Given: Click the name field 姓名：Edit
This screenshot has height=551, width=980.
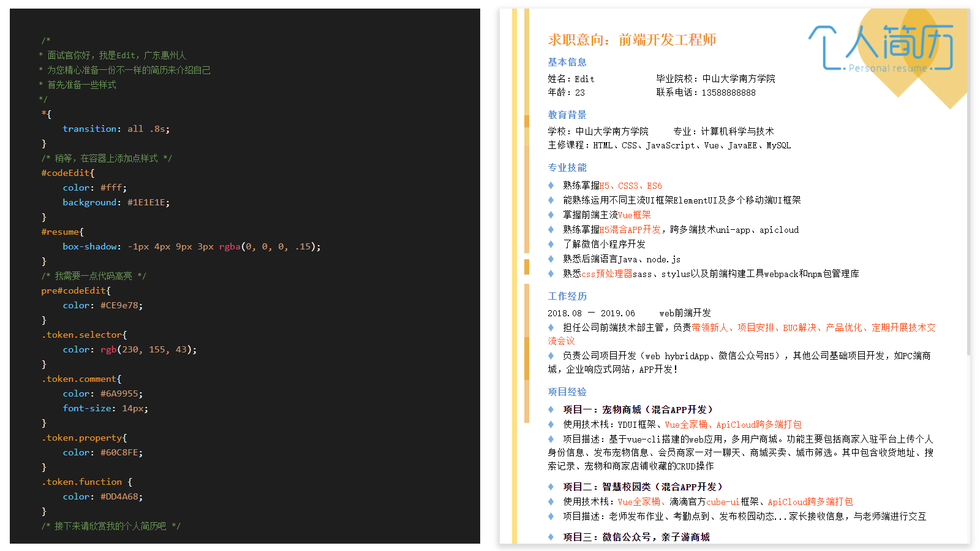Looking at the screenshot, I should pyautogui.click(x=571, y=78).
